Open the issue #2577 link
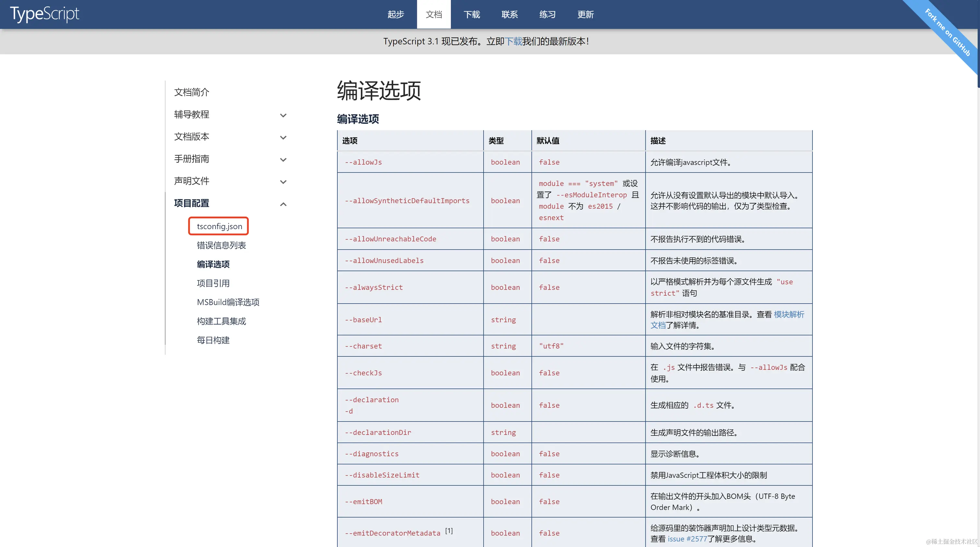The height and width of the screenshot is (547, 980). point(687,539)
